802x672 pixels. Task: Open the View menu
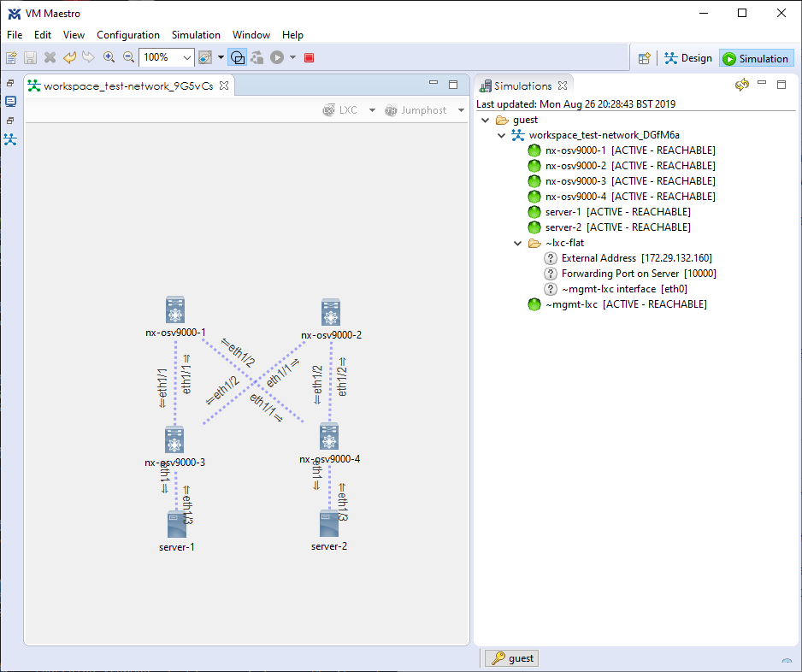point(74,35)
